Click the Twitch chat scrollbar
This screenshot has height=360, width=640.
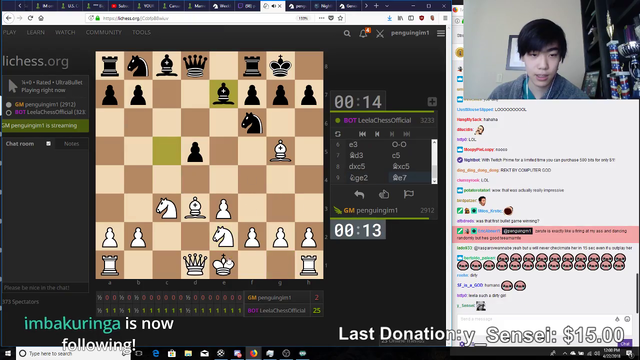click(x=637, y=292)
